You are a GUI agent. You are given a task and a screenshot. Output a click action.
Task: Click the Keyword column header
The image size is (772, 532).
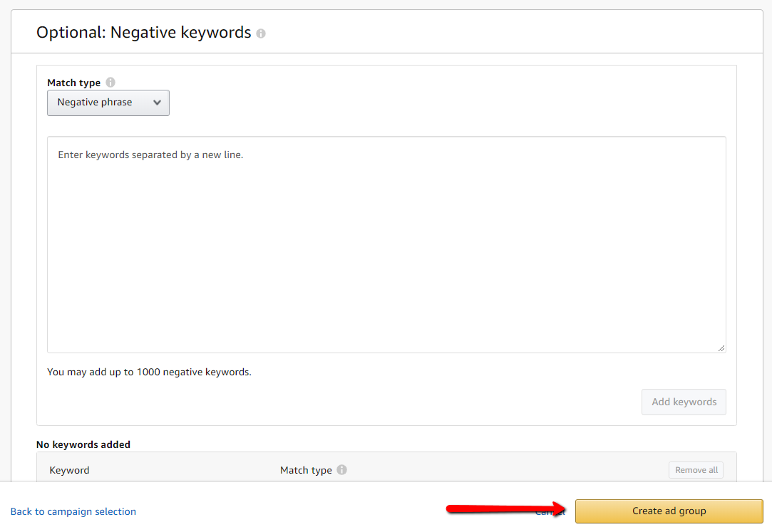[x=70, y=470]
